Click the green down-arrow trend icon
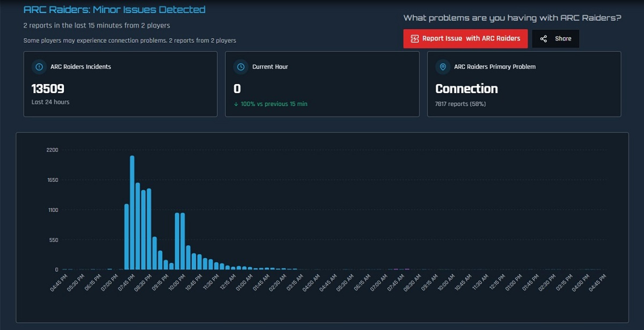Viewport: 644px width, 330px height. tap(236, 104)
